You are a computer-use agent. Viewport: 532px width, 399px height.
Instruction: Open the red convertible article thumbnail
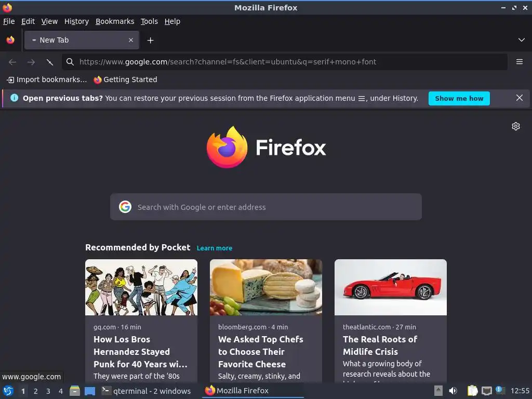pos(391,287)
